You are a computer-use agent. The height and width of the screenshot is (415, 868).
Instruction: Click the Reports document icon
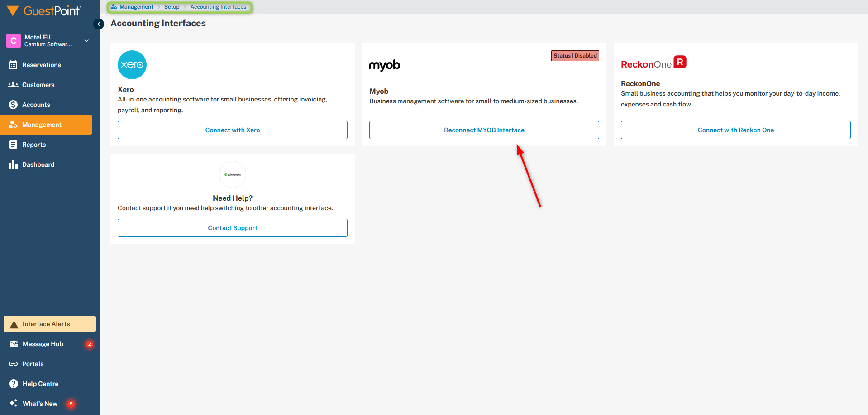click(x=13, y=145)
